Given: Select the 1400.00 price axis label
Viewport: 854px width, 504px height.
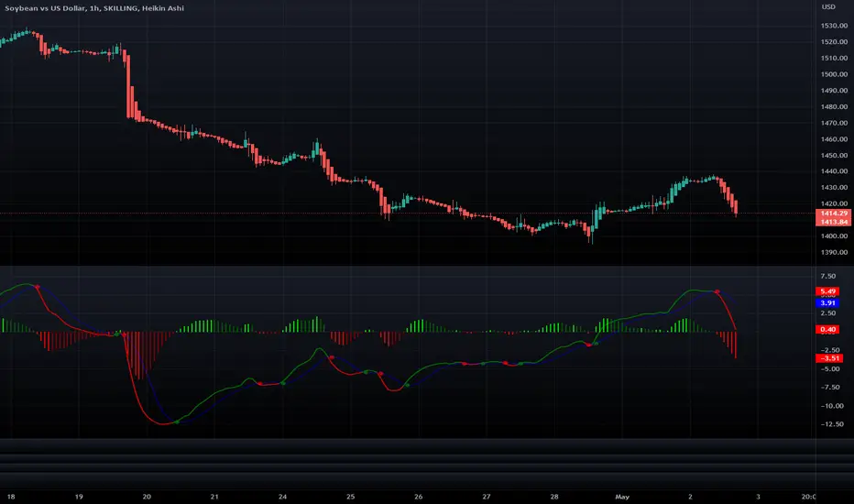Looking at the screenshot, I should click(834, 236).
